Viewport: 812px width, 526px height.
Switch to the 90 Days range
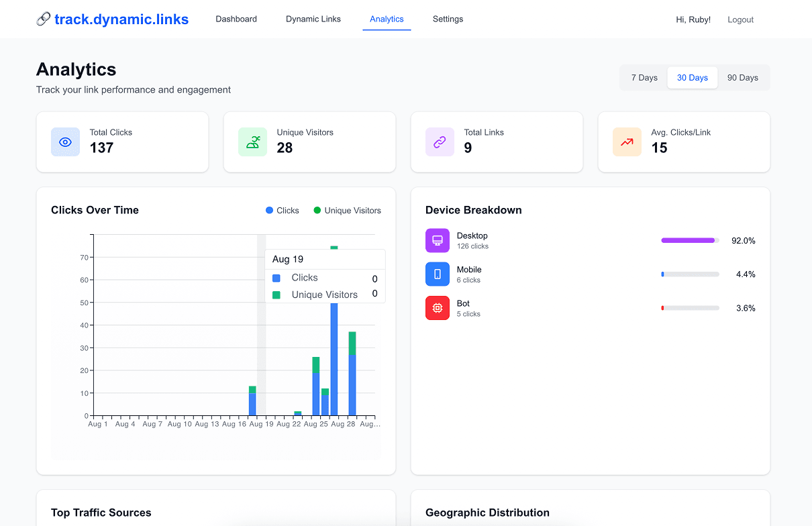click(x=742, y=78)
